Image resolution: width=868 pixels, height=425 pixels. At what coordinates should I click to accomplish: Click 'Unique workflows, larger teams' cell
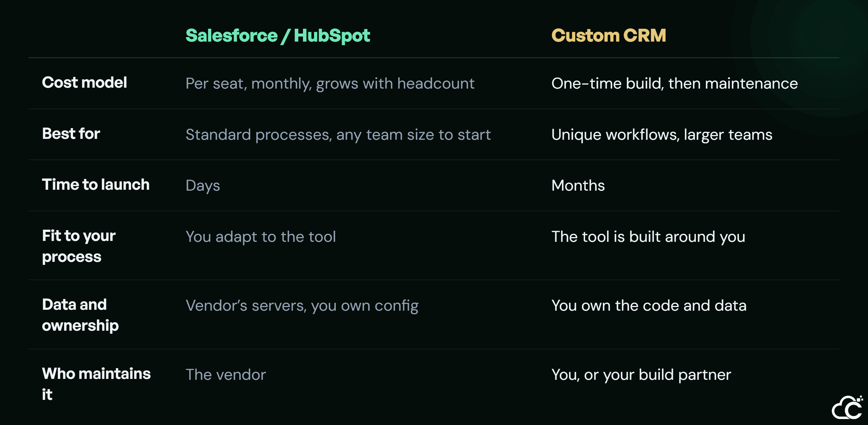click(662, 135)
